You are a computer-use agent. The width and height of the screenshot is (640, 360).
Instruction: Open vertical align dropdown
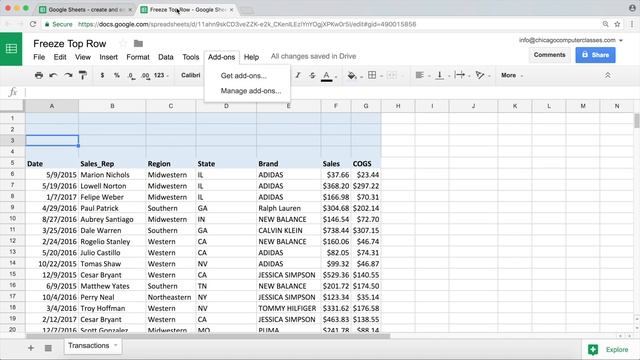[x=440, y=75]
